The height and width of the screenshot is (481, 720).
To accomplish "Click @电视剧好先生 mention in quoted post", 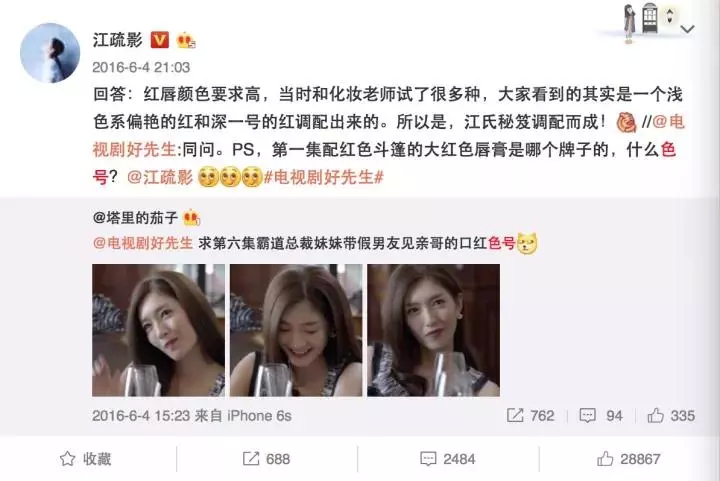I will point(143,243).
